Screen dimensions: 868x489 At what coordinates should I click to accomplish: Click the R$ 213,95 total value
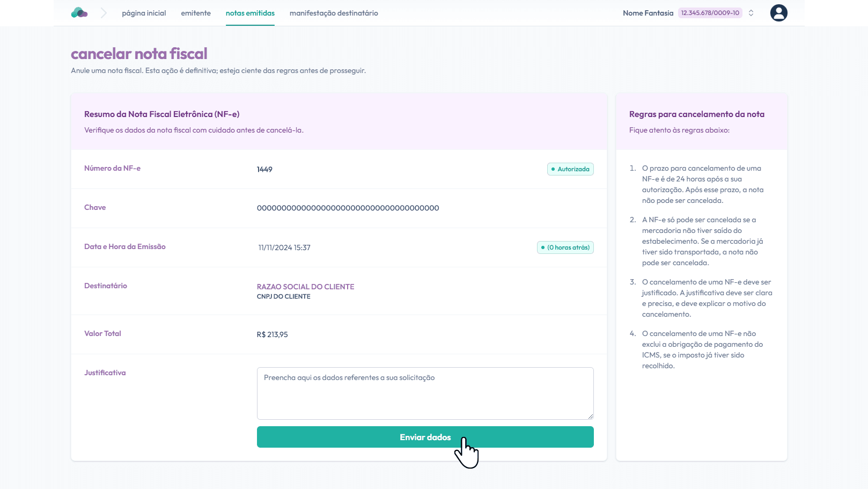pos(272,334)
